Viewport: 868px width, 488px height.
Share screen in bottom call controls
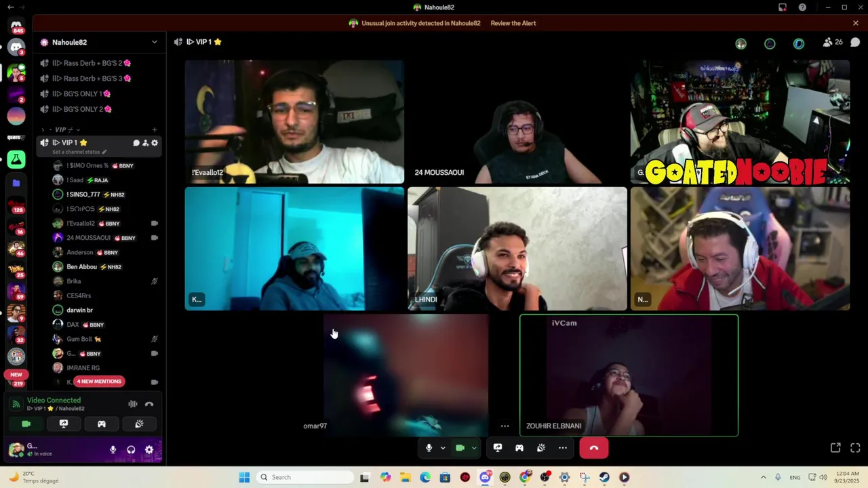[x=498, y=448]
